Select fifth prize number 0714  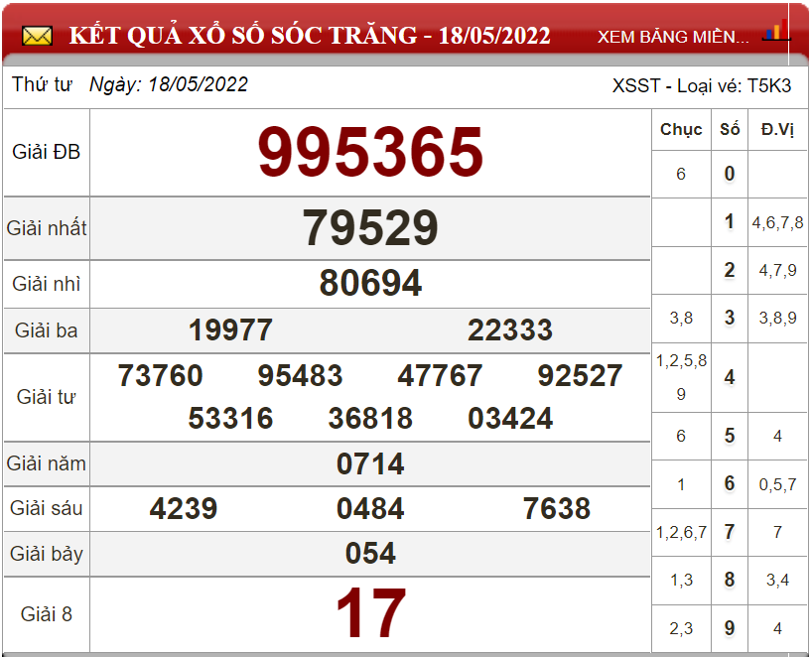[x=370, y=463]
